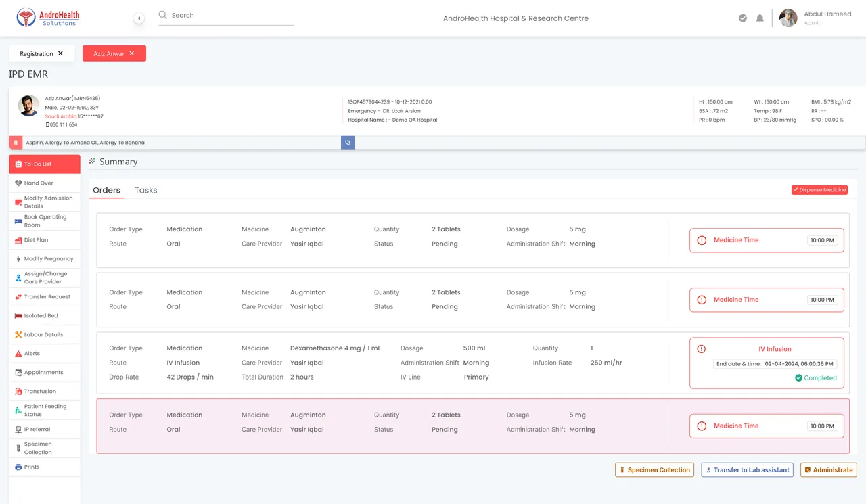Open the Diet Plan menu item
Screen dimensions: 866x504
(x=45, y=240)
